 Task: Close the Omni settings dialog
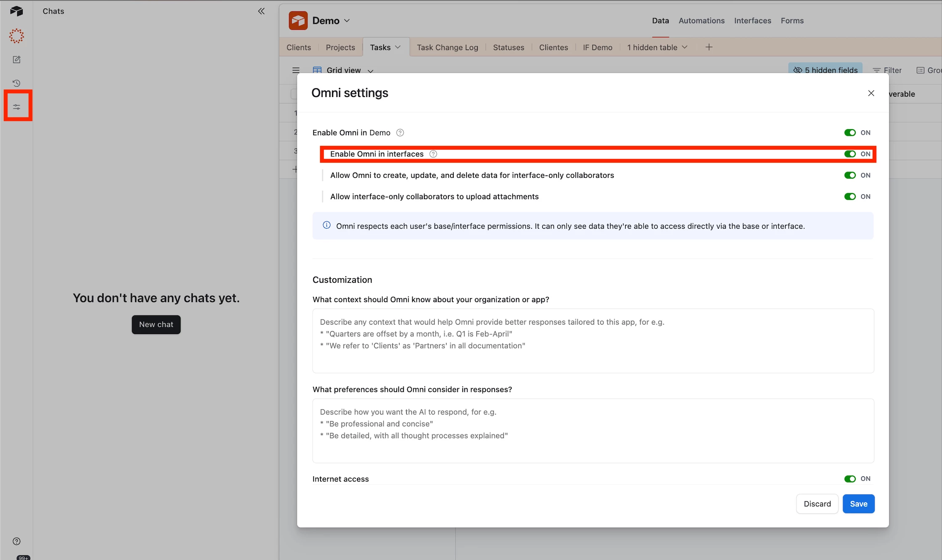(871, 93)
